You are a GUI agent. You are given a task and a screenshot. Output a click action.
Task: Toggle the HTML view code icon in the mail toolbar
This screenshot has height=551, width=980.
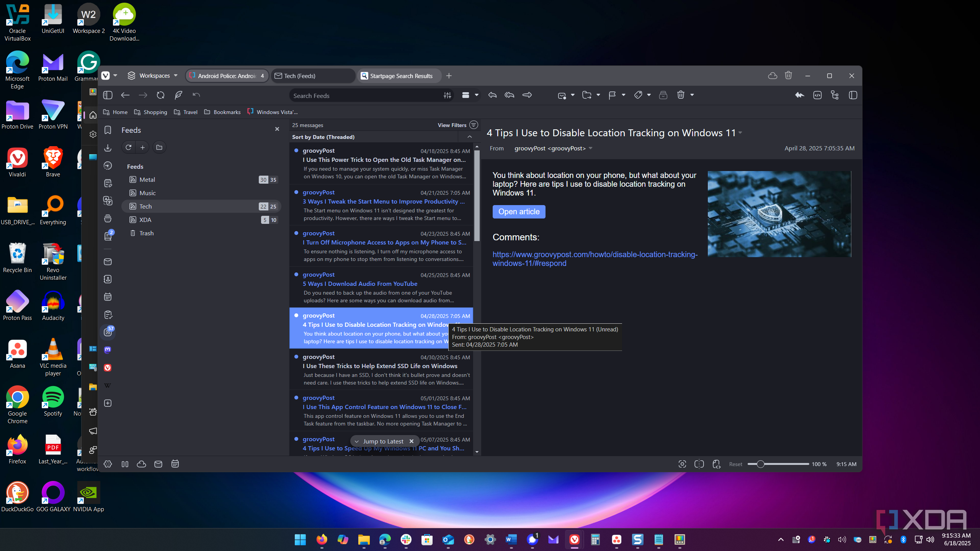point(817,95)
